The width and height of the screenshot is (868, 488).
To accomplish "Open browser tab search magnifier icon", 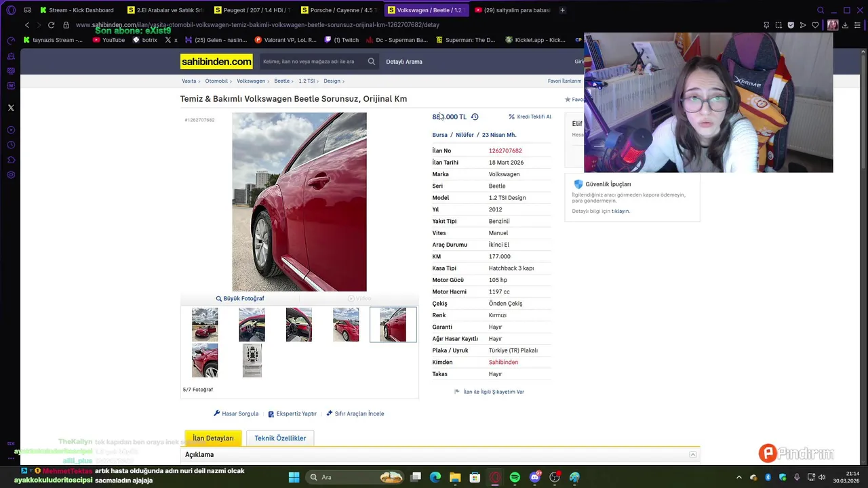I will point(821,10).
